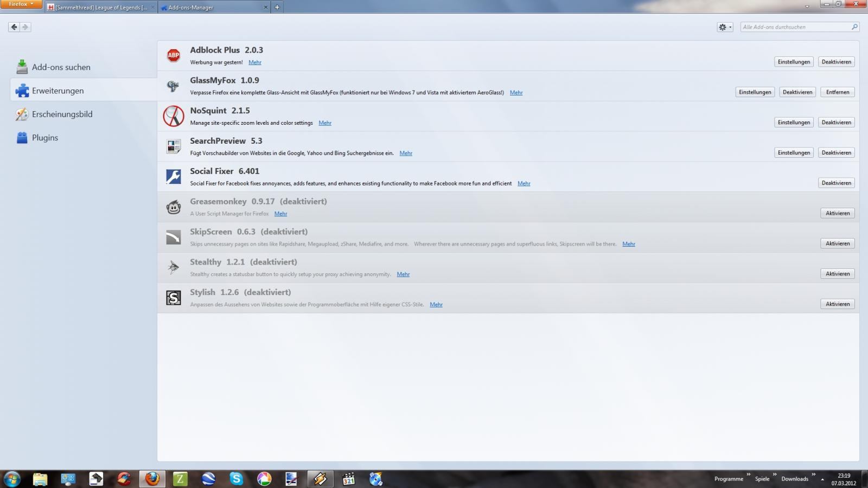This screenshot has height=488, width=868.
Task: Expand the Downloads toolbar chevron
Action: click(x=813, y=474)
